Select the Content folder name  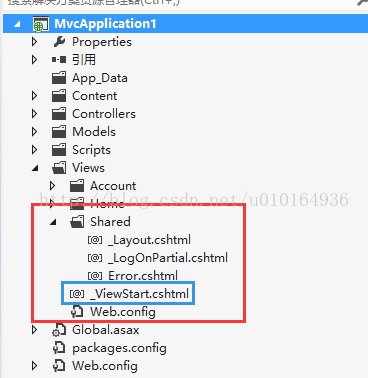[95, 96]
